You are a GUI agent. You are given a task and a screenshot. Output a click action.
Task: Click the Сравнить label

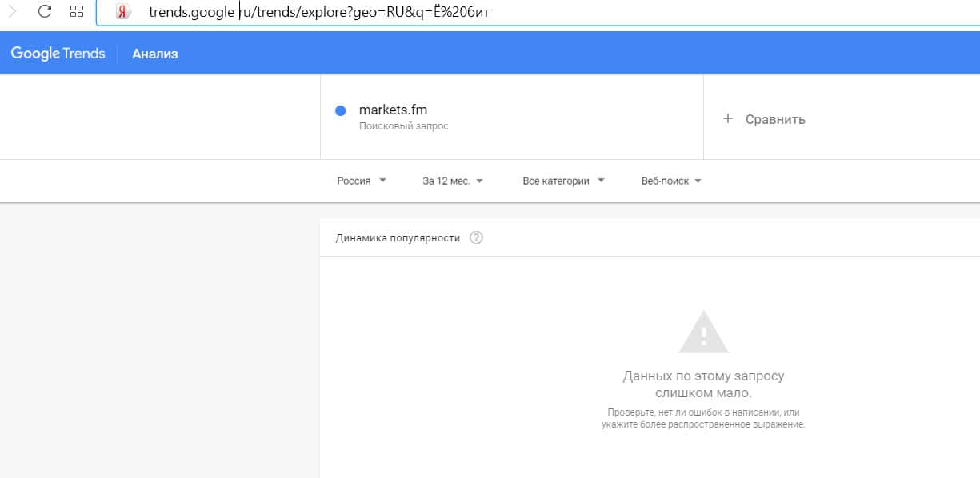[774, 119]
